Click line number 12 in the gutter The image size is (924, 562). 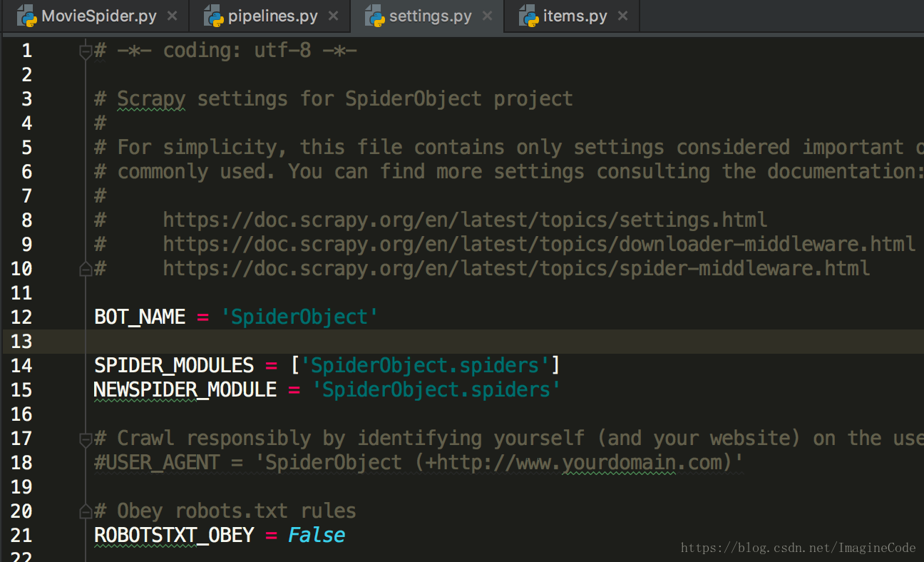pyautogui.click(x=21, y=317)
